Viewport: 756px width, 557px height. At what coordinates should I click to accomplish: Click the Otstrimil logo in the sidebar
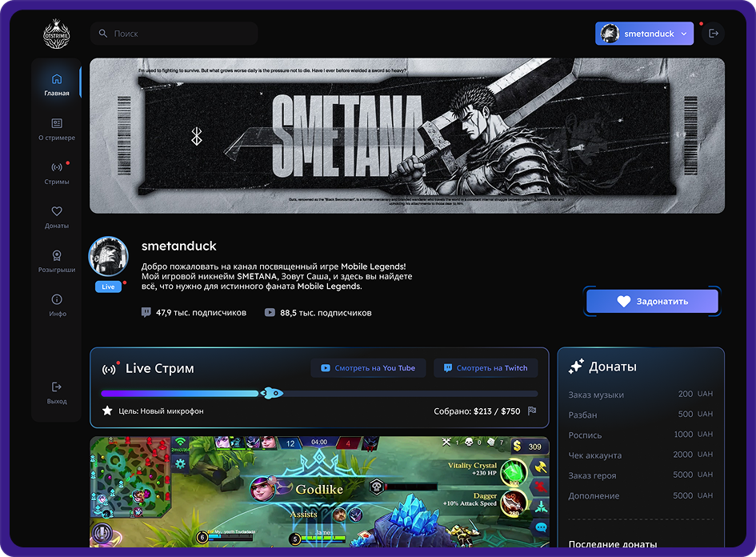57,34
